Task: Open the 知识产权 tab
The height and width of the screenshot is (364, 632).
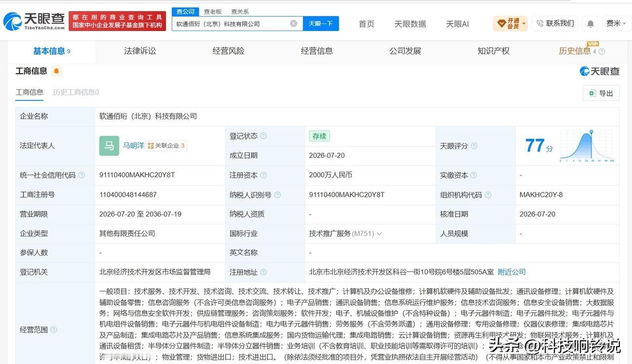Action: [x=493, y=51]
